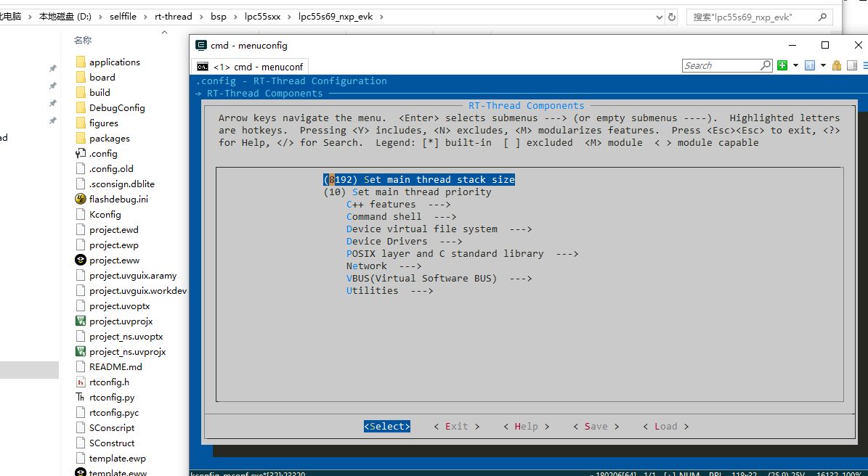Select the .config file icon

(81, 153)
